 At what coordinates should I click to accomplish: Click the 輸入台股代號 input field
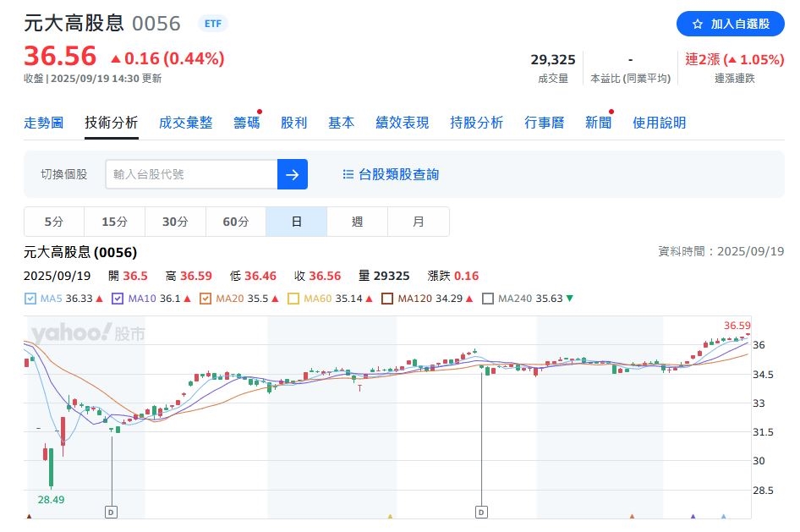click(195, 174)
